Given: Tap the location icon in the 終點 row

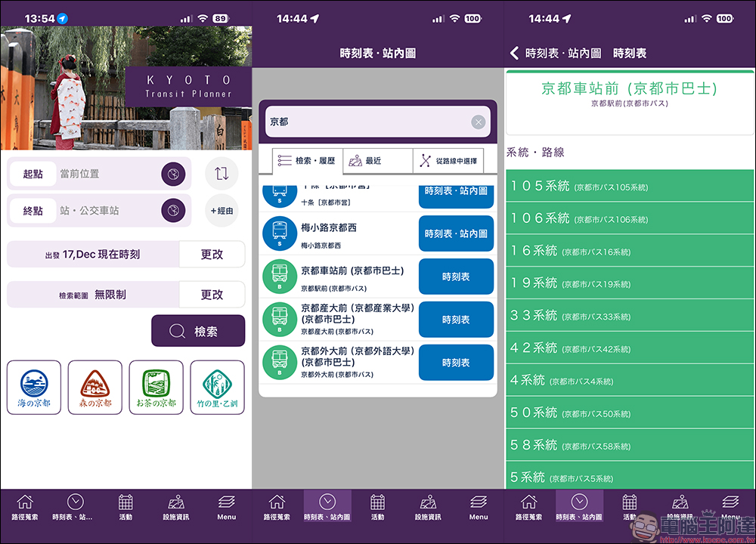Looking at the screenshot, I should (173, 209).
